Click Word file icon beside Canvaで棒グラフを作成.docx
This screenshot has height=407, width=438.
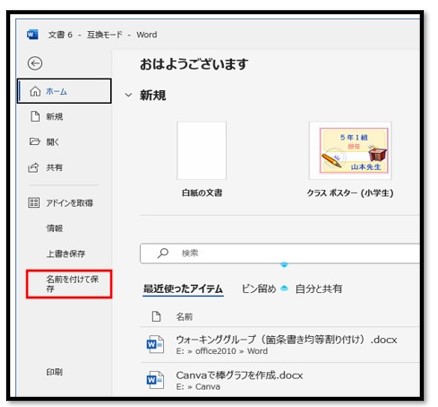click(155, 380)
